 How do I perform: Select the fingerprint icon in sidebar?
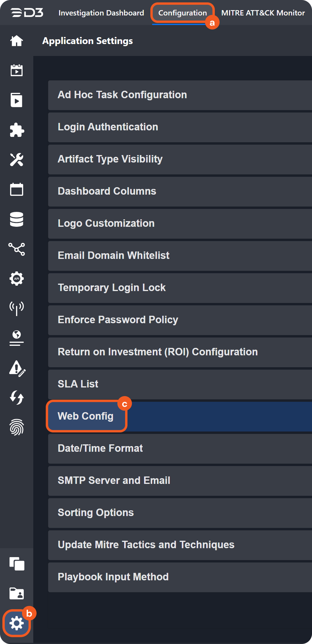(17, 427)
